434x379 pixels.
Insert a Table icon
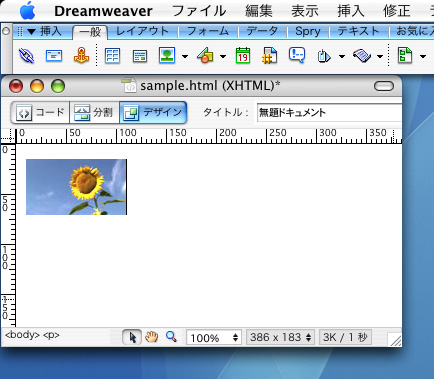(x=112, y=56)
